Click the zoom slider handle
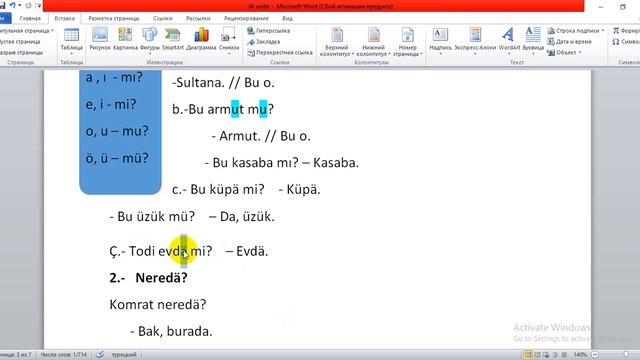The image size is (640, 360). (626, 355)
